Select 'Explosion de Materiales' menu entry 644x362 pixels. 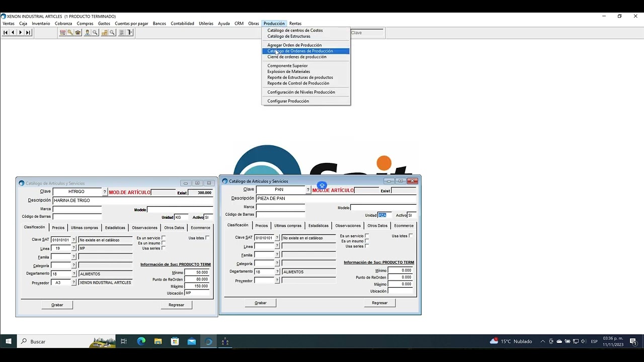pyautogui.click(x=305, y=71)
